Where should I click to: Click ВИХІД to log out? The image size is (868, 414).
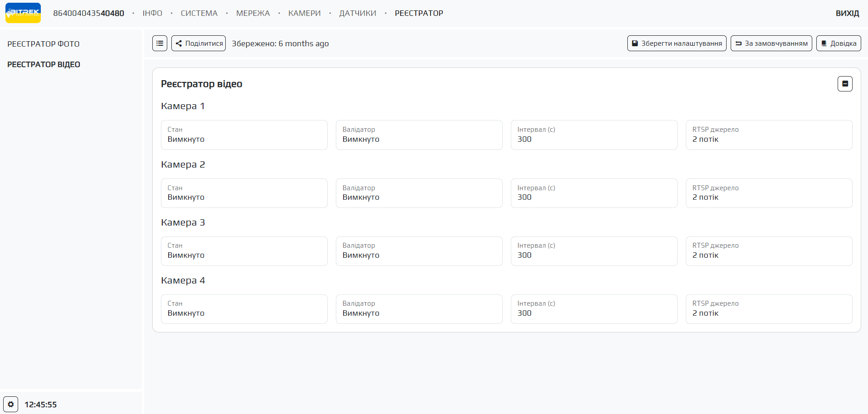pos(847,13)
